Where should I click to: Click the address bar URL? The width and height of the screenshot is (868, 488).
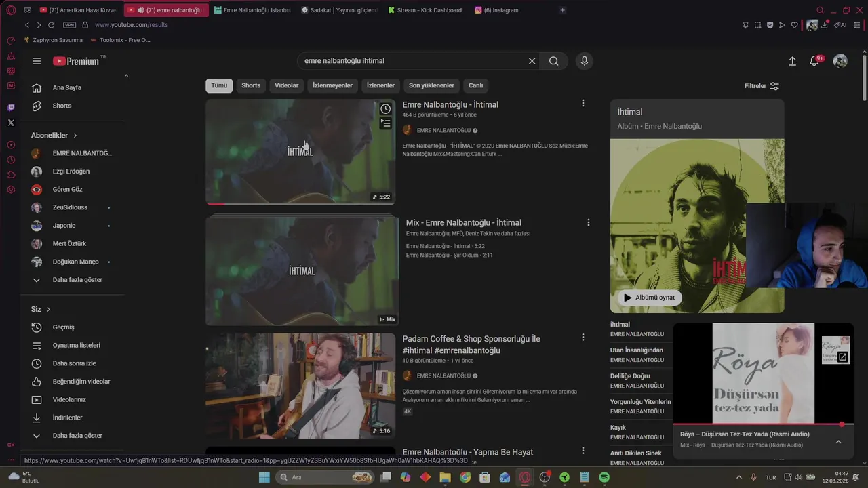click(x=132, y=25)
